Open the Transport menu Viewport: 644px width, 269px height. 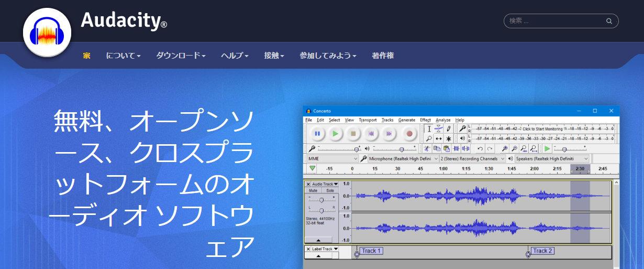coord(368,120)
